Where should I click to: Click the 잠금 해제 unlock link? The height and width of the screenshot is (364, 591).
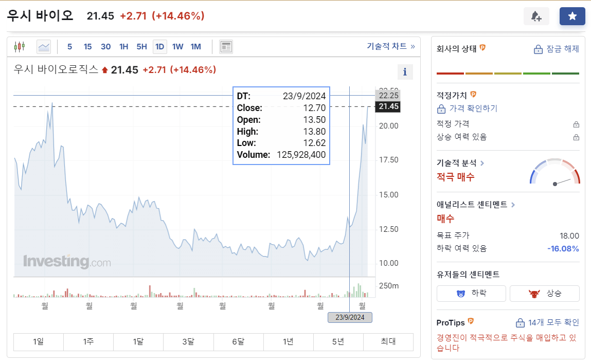(x=557, y=49)
